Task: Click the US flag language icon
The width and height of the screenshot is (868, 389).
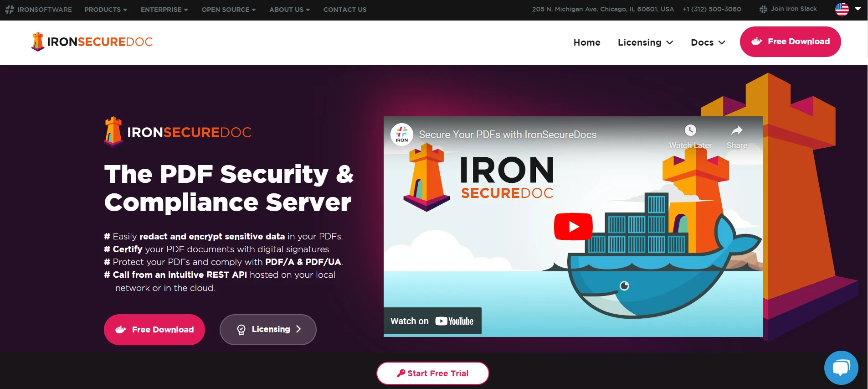Action: 842,9
